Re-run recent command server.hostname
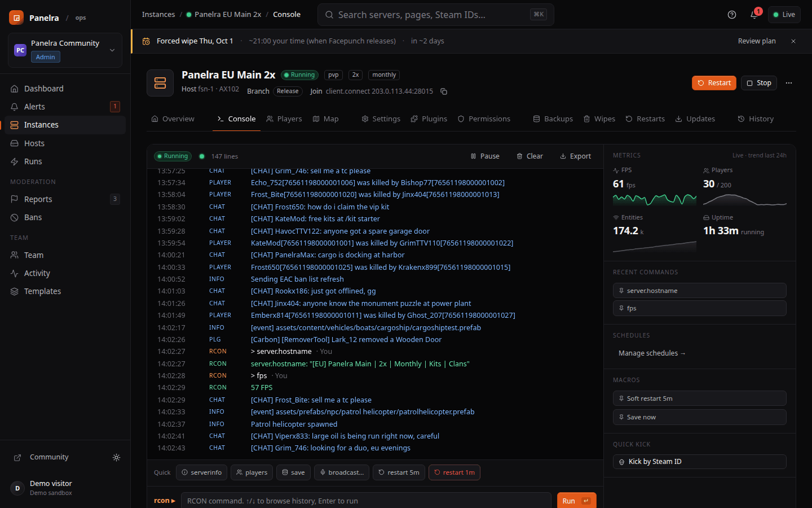The image size is (812, 508). tap(700, 291)
